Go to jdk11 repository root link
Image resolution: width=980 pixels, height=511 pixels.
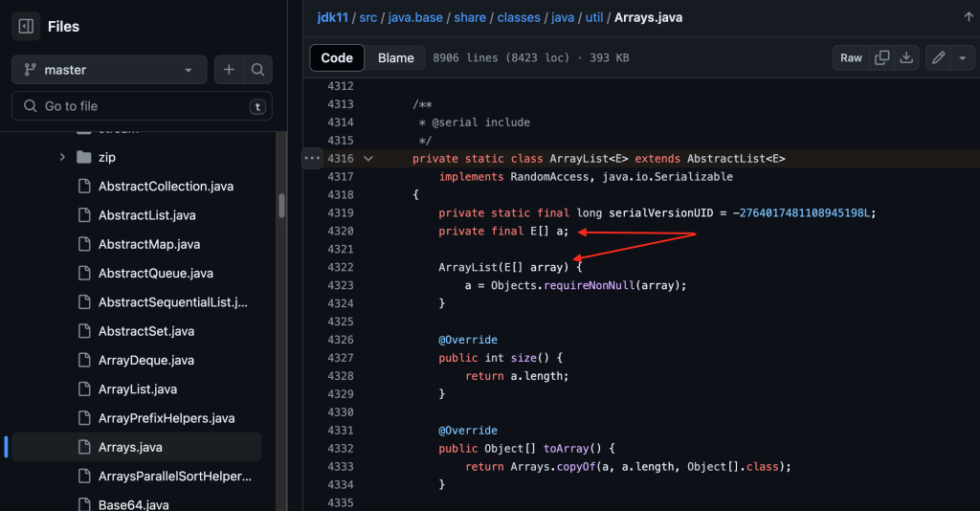332,17
